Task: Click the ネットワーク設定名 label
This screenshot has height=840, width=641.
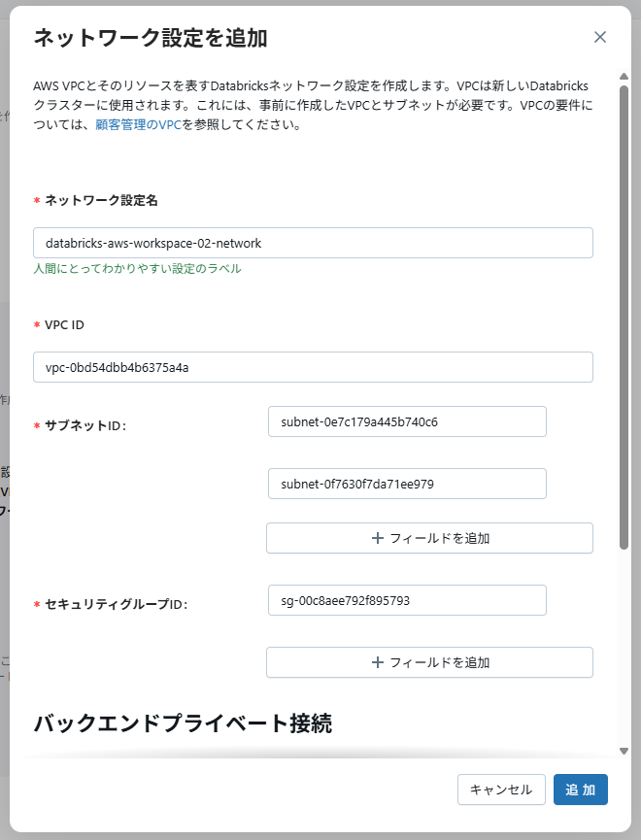Action: 101,200
